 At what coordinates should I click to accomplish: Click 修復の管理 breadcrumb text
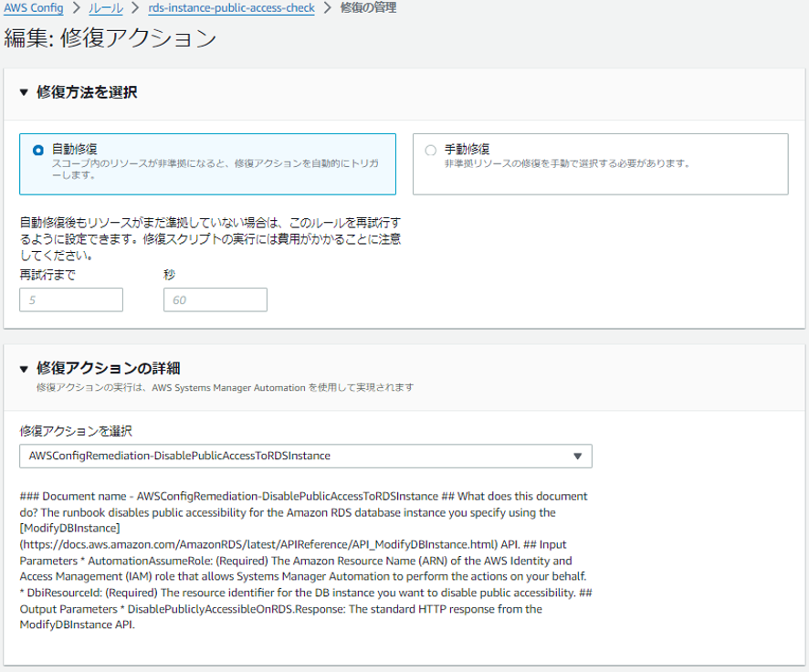click(x=368, y=7)
